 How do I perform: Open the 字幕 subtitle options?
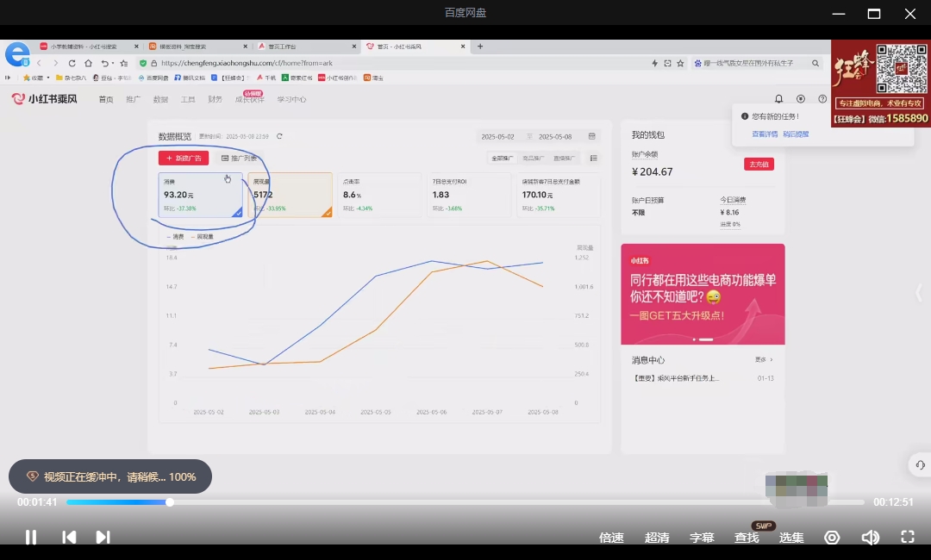point(701,538)
